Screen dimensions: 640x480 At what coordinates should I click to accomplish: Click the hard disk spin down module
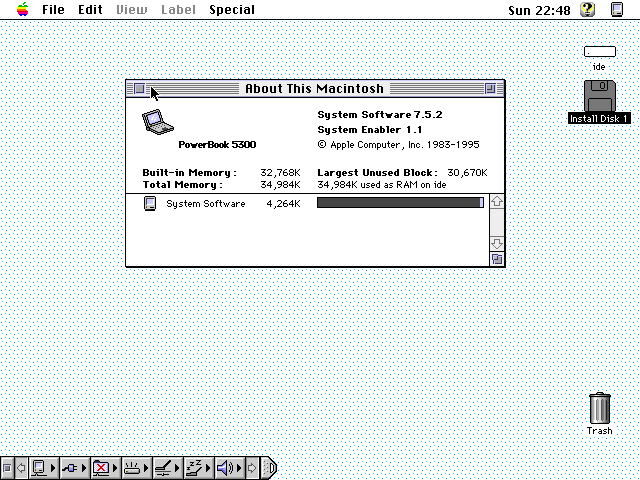tap(132, 467)
